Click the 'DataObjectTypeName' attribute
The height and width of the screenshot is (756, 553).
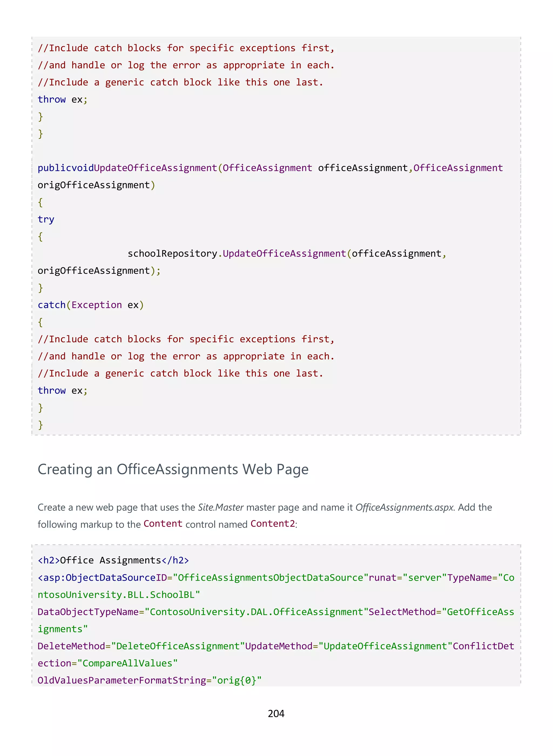click(88, 612)
